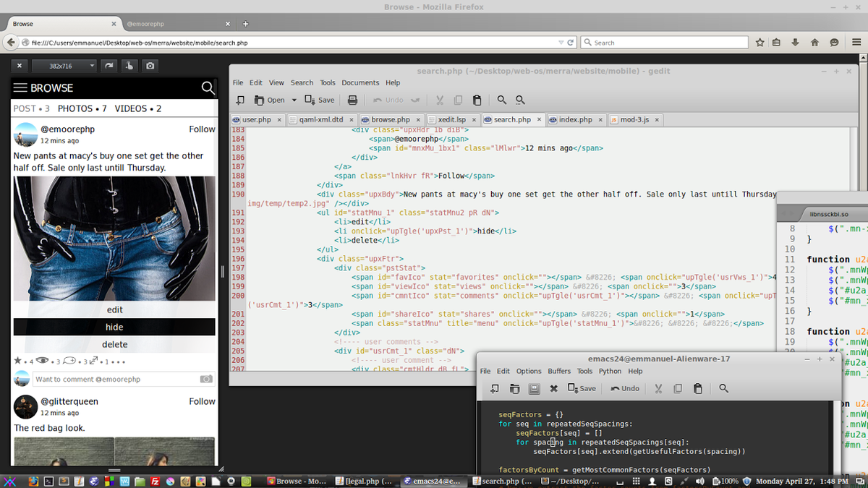Screen dimensions: 868x488
Task: Expand the recent files arrow beside Open
Action: point(294,100)
